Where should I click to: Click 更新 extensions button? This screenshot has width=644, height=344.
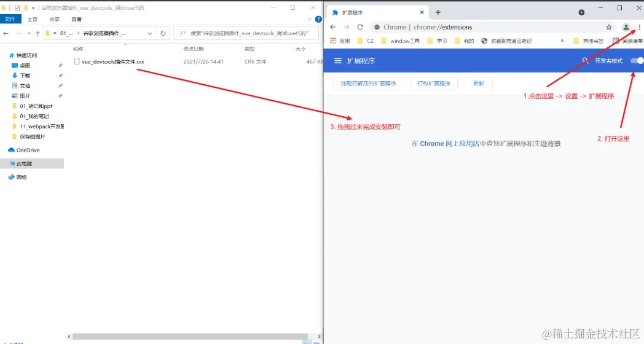click(x=478, y=84)
